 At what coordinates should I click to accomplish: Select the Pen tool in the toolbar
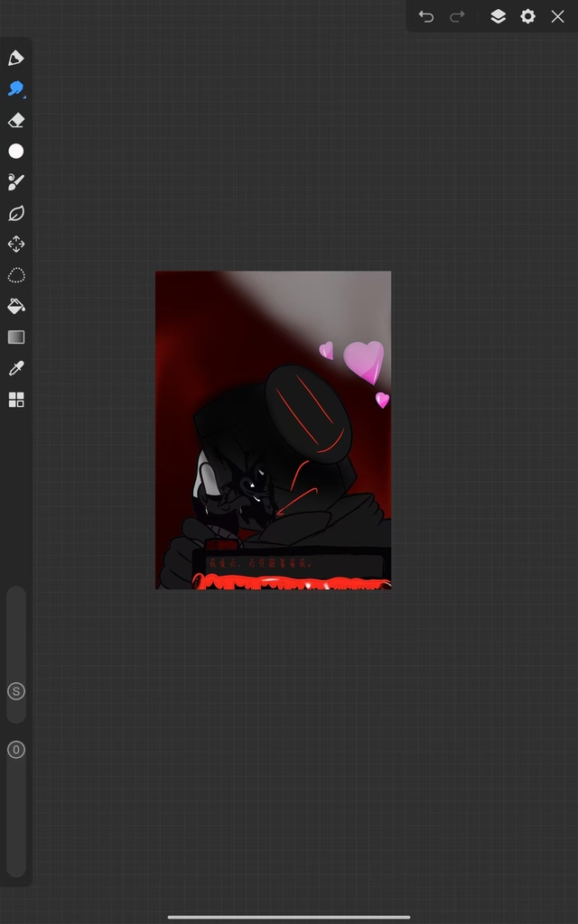(x=16, y=59)
